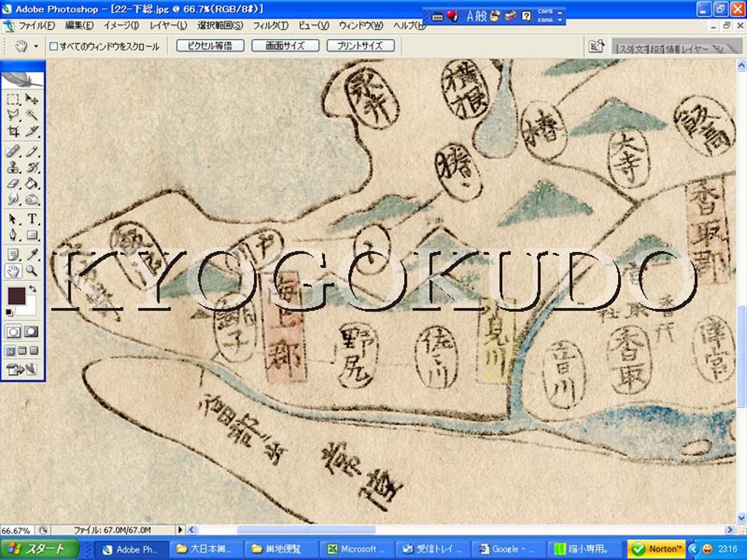Swap foreground and background colors
The image size is (747, 560).
click(32, 289)
